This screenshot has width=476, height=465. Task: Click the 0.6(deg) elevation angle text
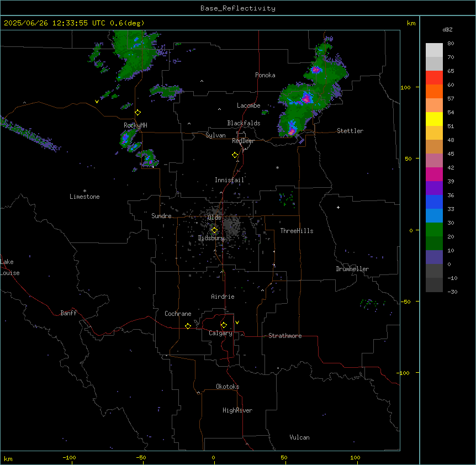[127, 23]
